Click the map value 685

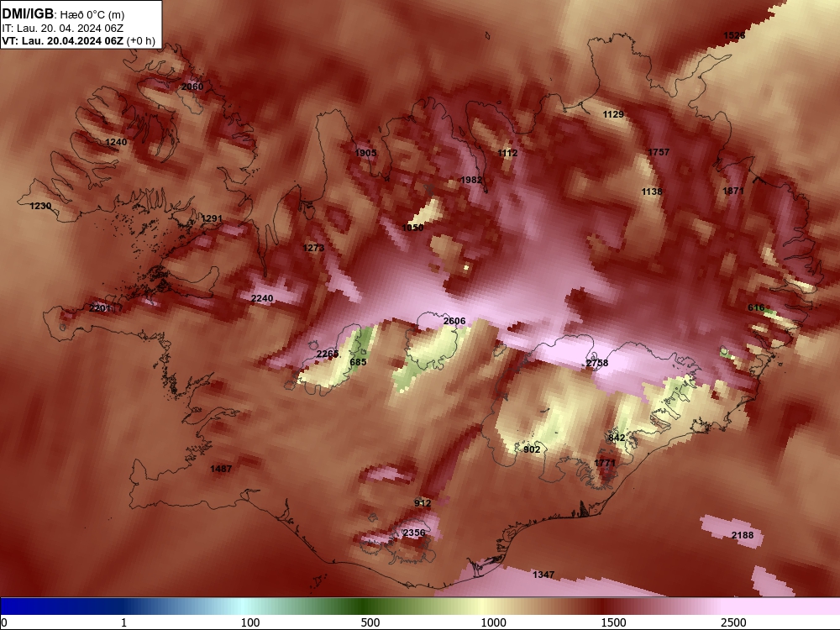(x=358, y=362)
